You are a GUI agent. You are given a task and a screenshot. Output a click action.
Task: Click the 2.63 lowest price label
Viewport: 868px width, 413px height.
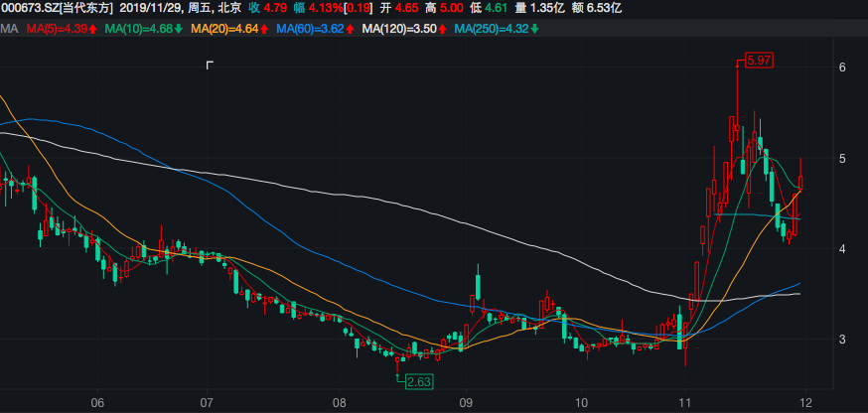420,380
